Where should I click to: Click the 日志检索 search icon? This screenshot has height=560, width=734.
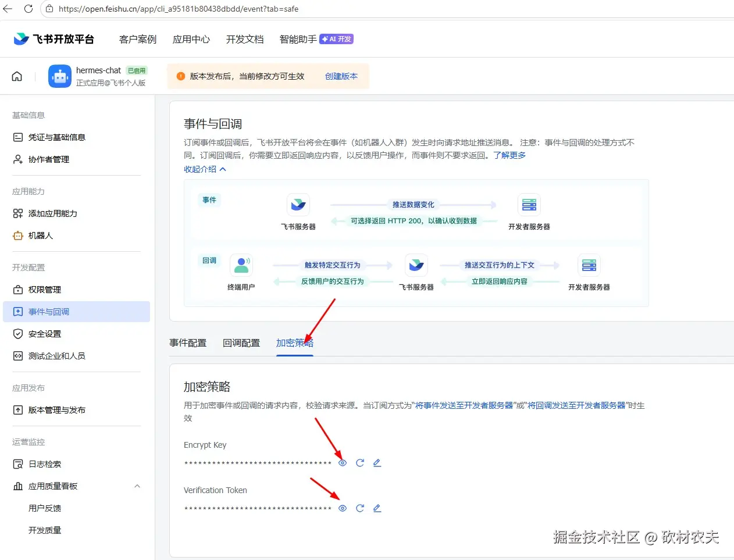18,464
